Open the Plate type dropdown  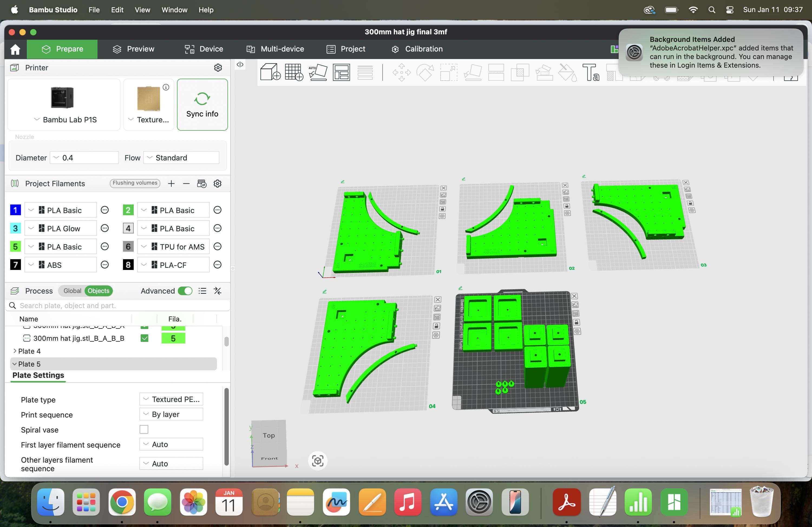(x=171, y=399)
